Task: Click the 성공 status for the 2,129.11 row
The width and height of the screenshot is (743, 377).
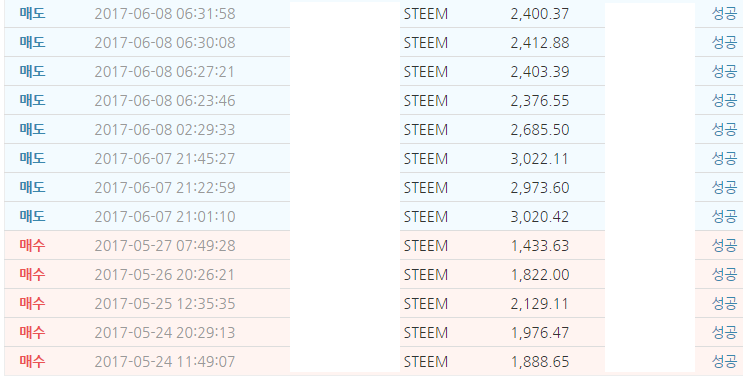Action: (724, 304)
